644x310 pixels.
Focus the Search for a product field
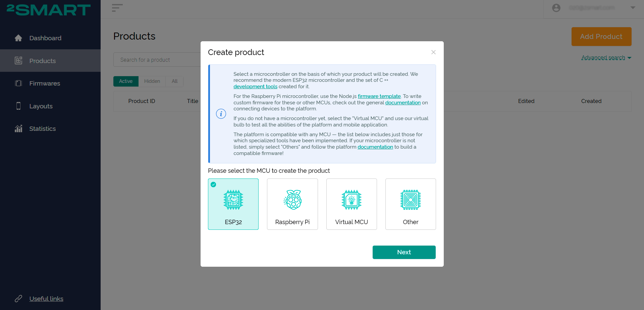157,60
